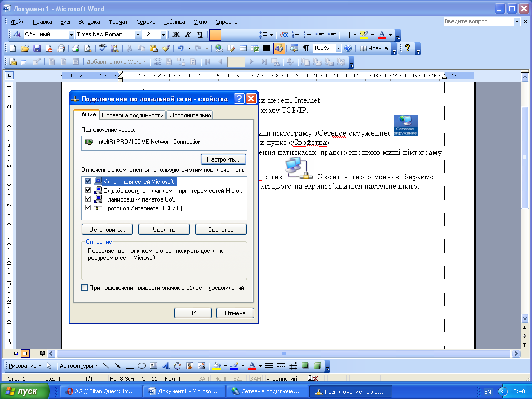Show paragraph marks ¶ icon
532x399 pixels.
tap(305, 48)
